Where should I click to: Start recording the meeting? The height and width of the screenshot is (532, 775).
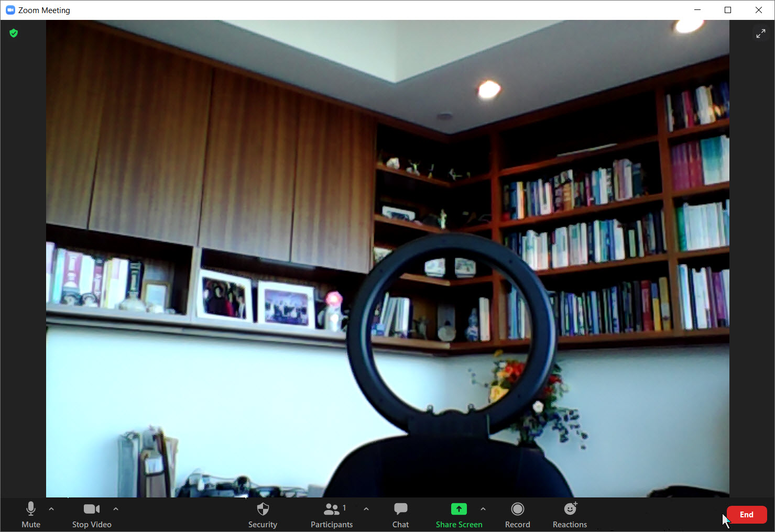(x=517, y=515)
